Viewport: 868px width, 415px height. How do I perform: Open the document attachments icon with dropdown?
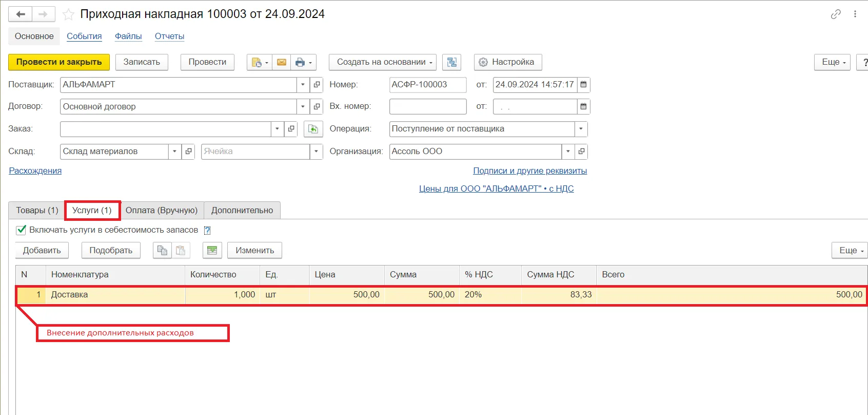click(260, 62)
